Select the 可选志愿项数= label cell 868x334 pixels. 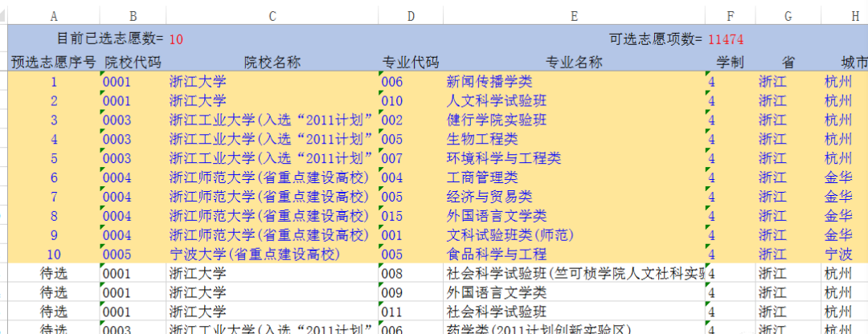(x=656, y=39)
